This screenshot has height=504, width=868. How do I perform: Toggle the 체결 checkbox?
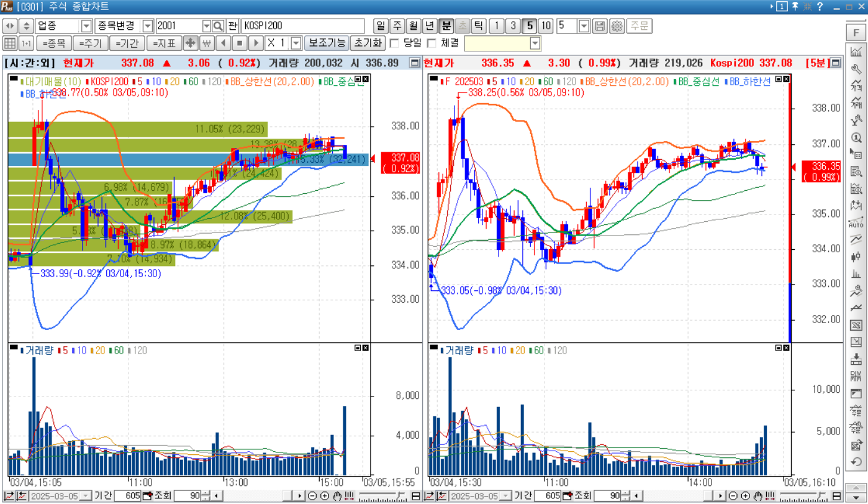[x=432, y=44]
